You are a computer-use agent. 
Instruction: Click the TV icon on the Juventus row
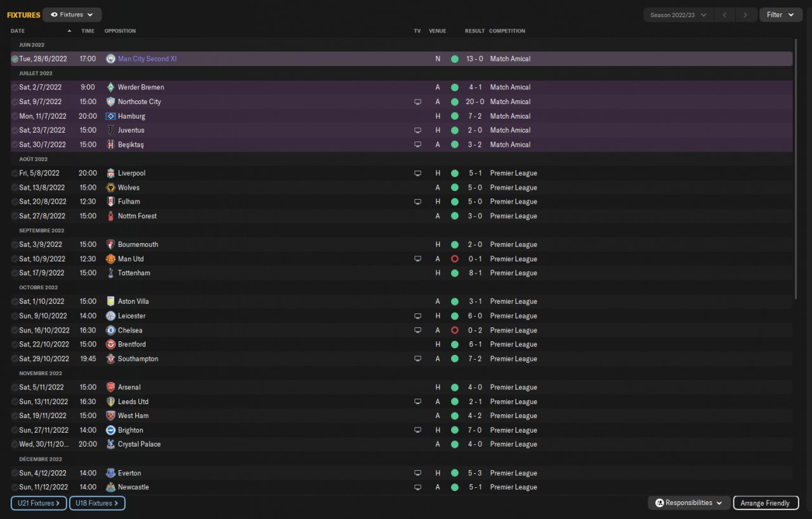pos(417,130)
